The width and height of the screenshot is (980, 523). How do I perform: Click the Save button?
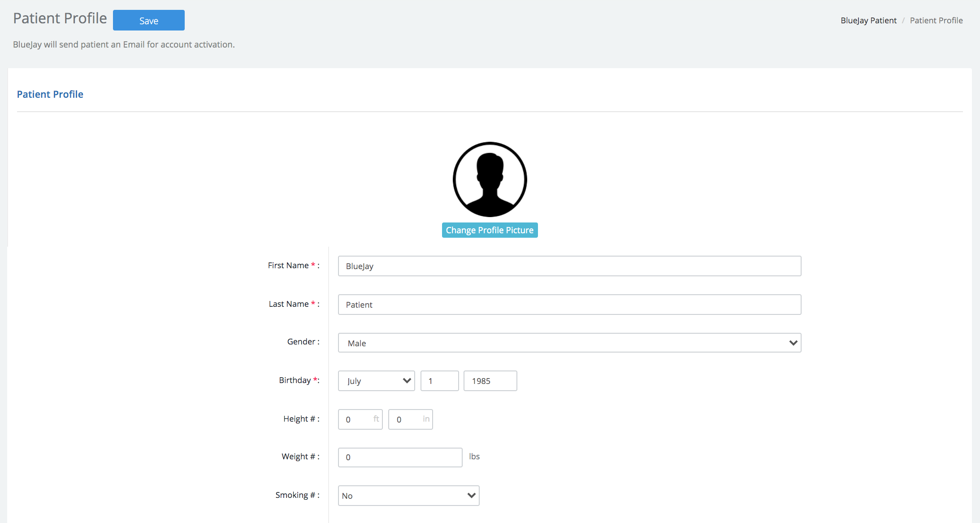click(148, 21)
